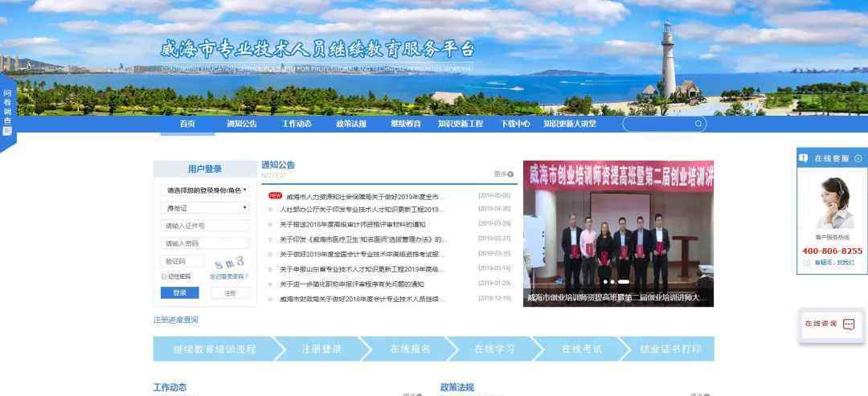Open 继续教育 in the navigation bar
The image size is (868, 396).
pos(406,124)
